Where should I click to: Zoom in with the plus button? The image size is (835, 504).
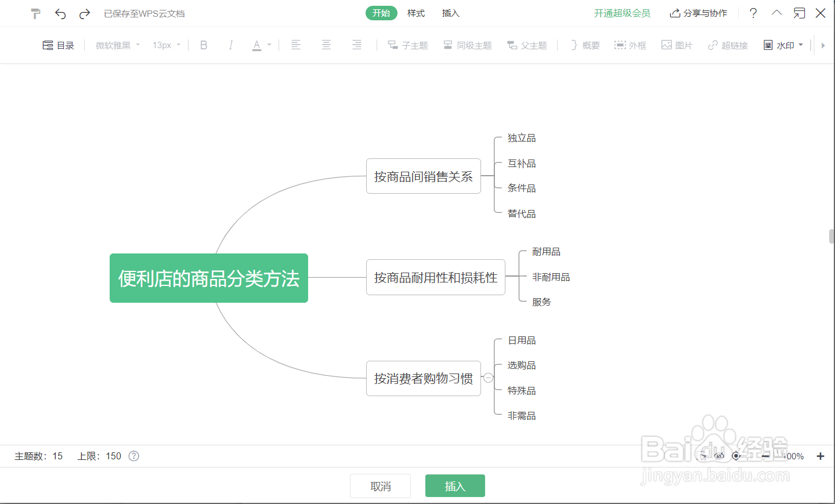(820, 456)
